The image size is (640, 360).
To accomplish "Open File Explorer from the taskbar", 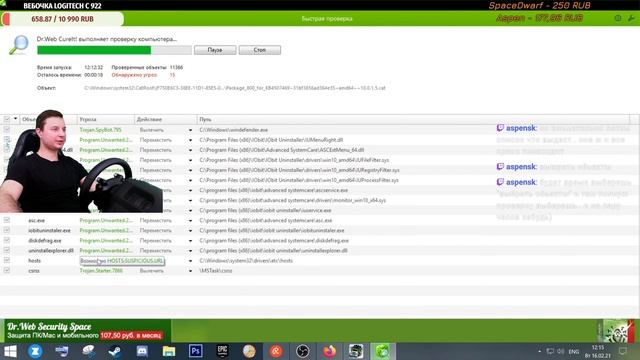I will coord(169,351).
